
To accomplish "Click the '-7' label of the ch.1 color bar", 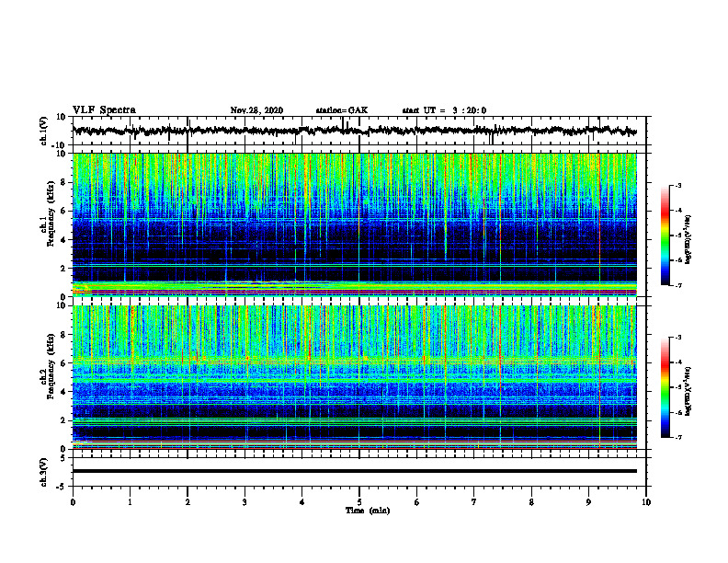I will (x=677, y=285).
